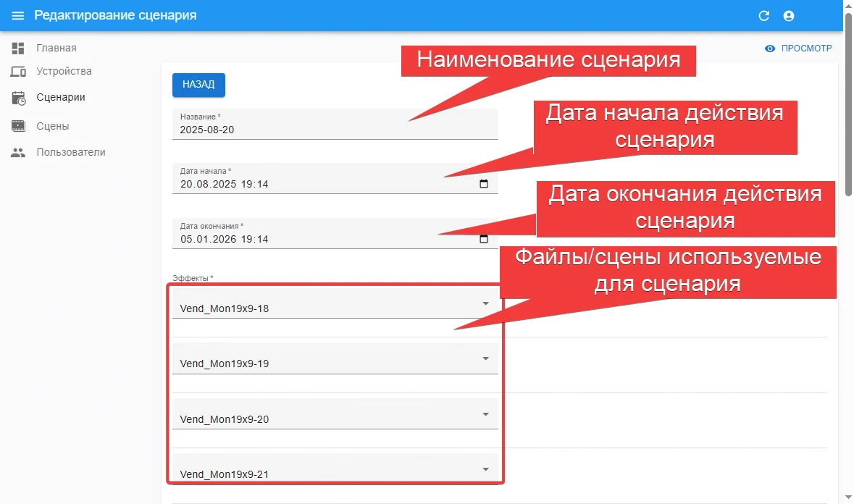Click the eye icon next to ПРОСМОТР
The width and height of the screenshot is (854, 504).
click(770, 49)
